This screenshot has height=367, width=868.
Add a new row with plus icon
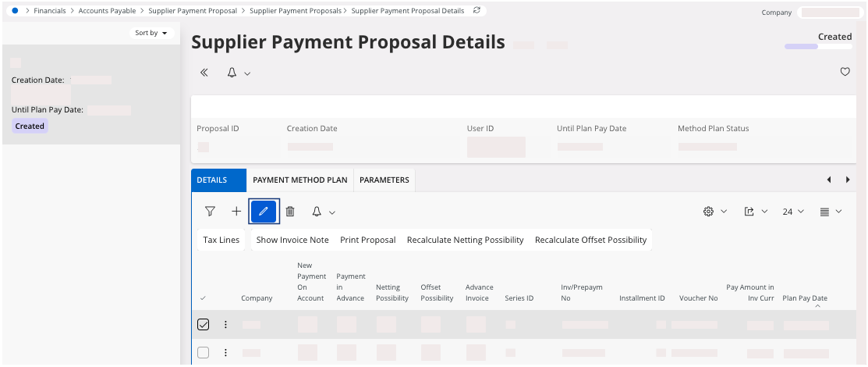(x=236, y=211)
